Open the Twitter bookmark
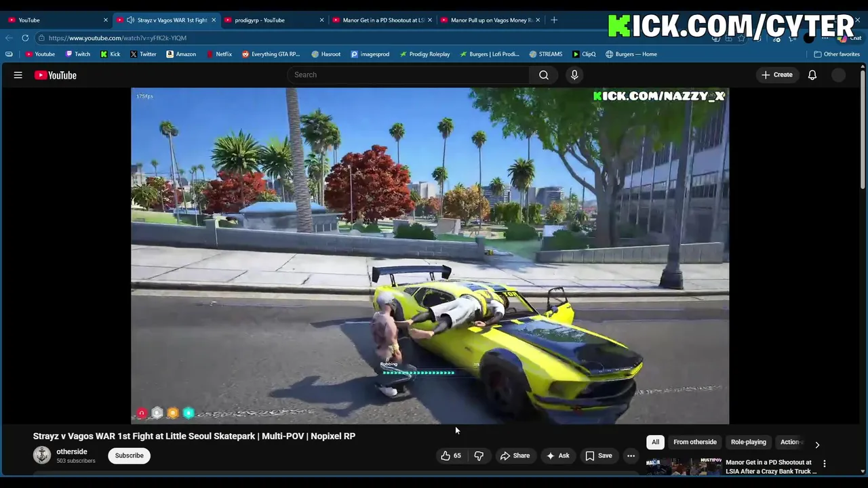 [143, 54]
